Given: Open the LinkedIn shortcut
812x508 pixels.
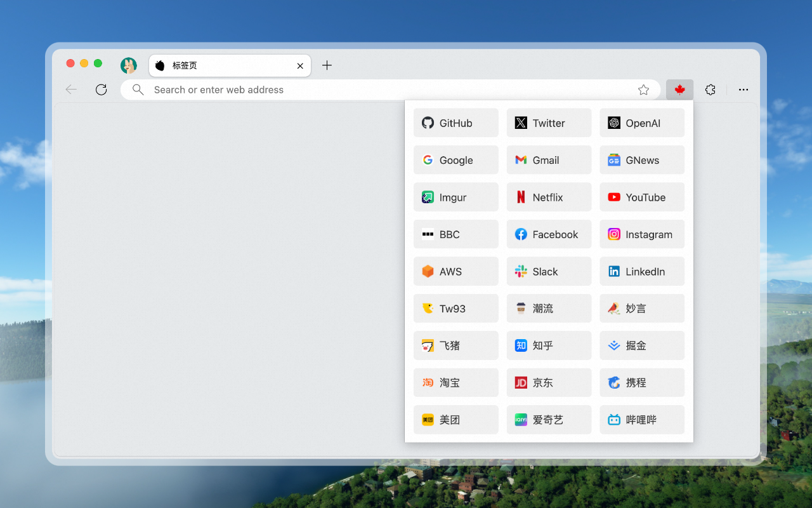Looking at the screenshot, I should (x=642, y=271).
